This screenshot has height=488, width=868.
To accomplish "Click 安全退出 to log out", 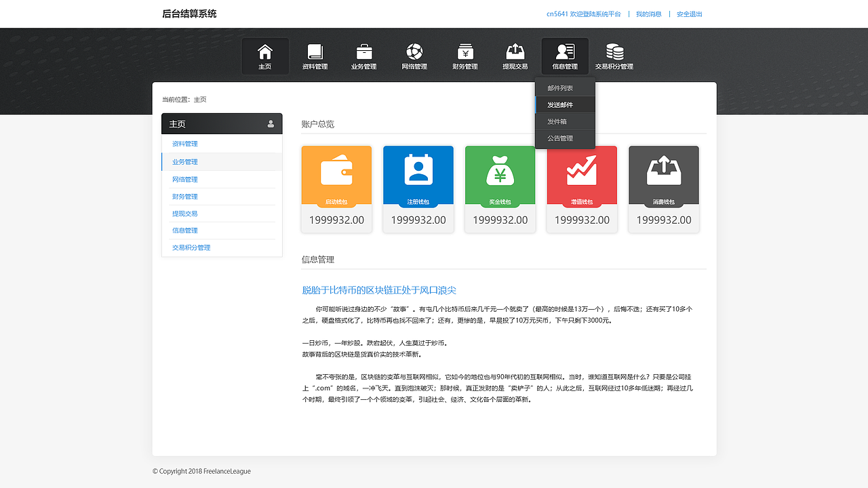I will click(690, 14).
